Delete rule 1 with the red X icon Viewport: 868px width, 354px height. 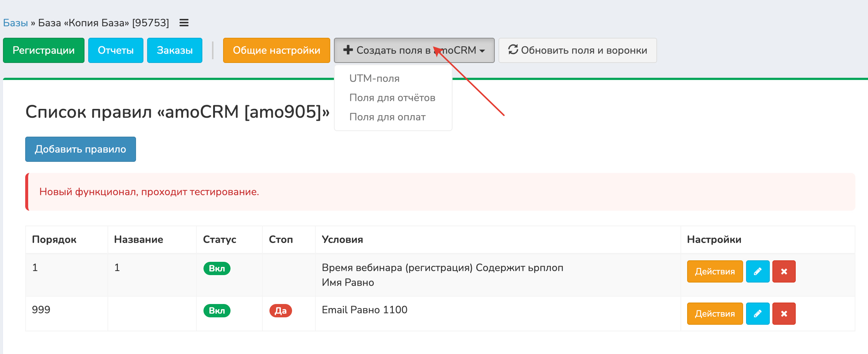coord(784,271)
